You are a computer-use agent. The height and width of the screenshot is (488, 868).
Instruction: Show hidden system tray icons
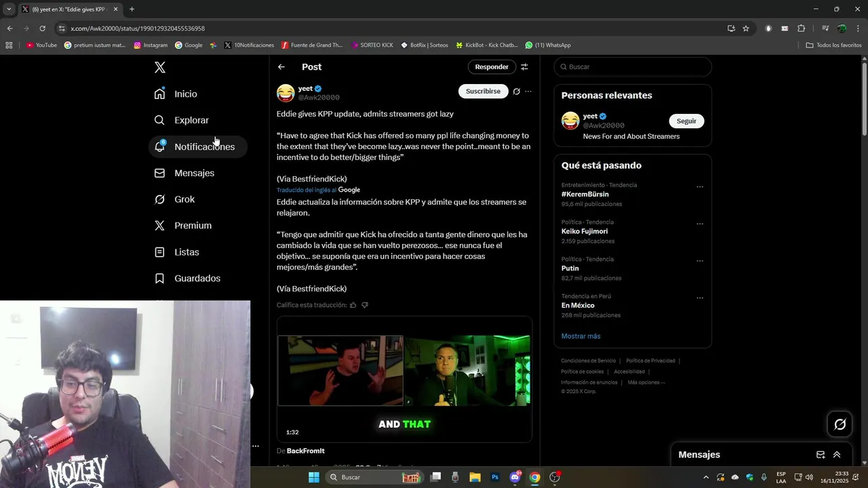706,477
